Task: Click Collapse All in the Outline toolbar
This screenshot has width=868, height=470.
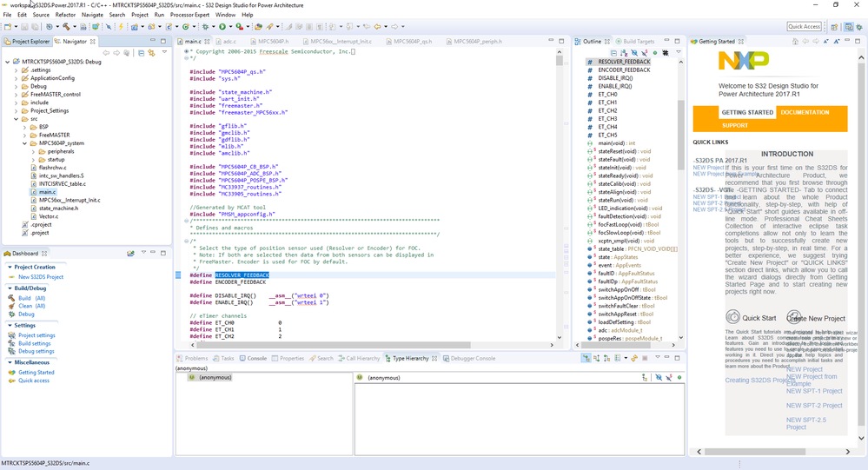Action: point(613,53)
